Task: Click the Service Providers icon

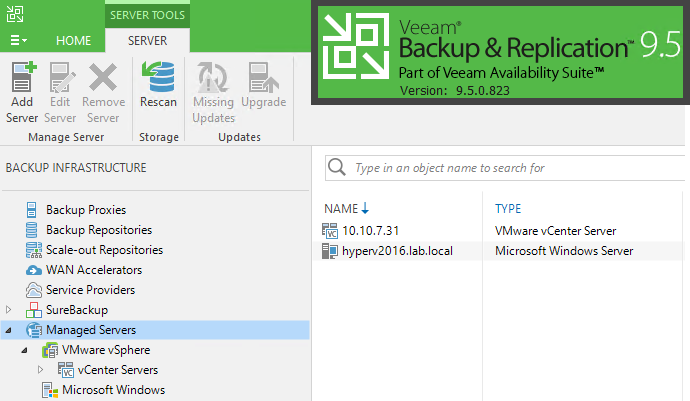Action: (x=34, y=290)
